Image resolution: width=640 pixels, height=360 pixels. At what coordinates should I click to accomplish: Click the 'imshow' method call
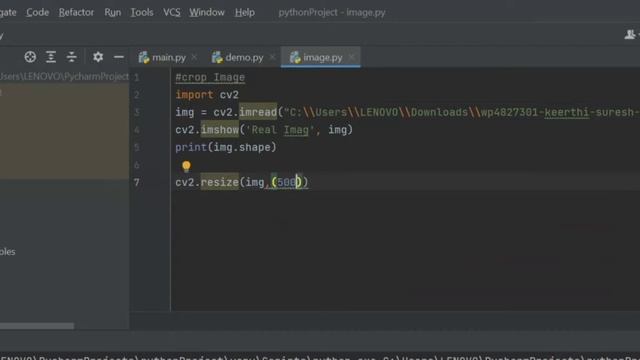click(220, 130)
